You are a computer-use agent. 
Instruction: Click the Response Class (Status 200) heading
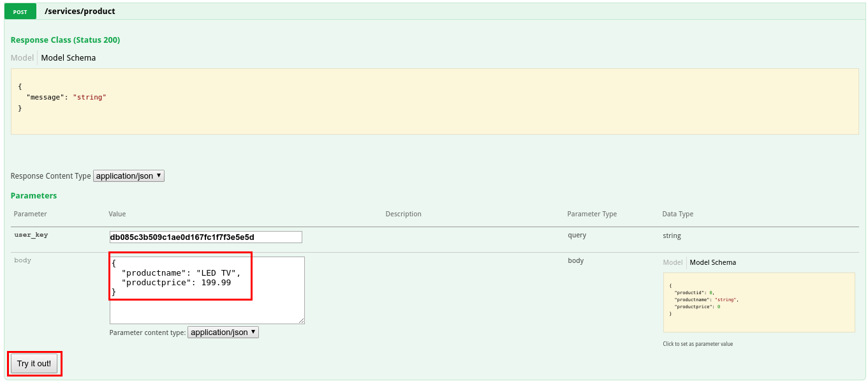tap(65, 40)
